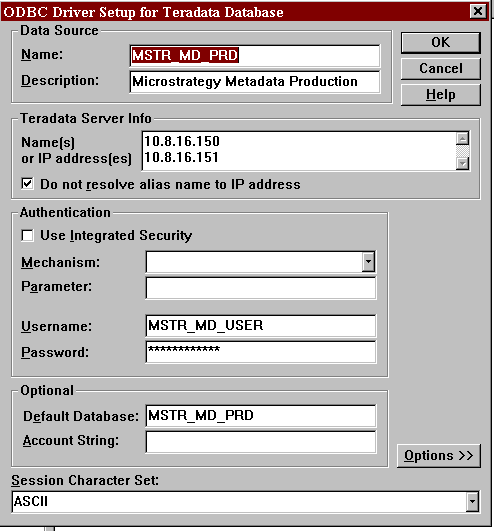This screenshot has width=494, height=531.
Task: Click the Default Database: label
Action: click(x=81, y=416)
